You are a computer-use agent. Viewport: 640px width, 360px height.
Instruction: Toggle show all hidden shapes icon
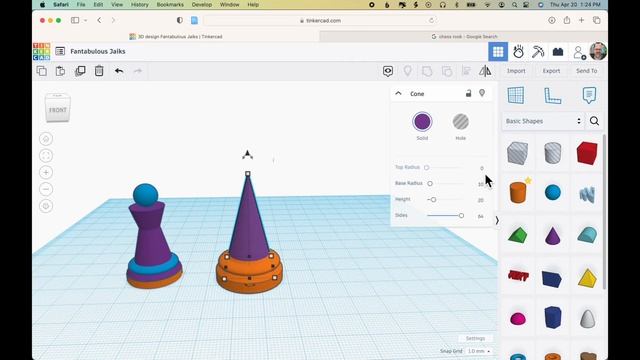(388, 71)
